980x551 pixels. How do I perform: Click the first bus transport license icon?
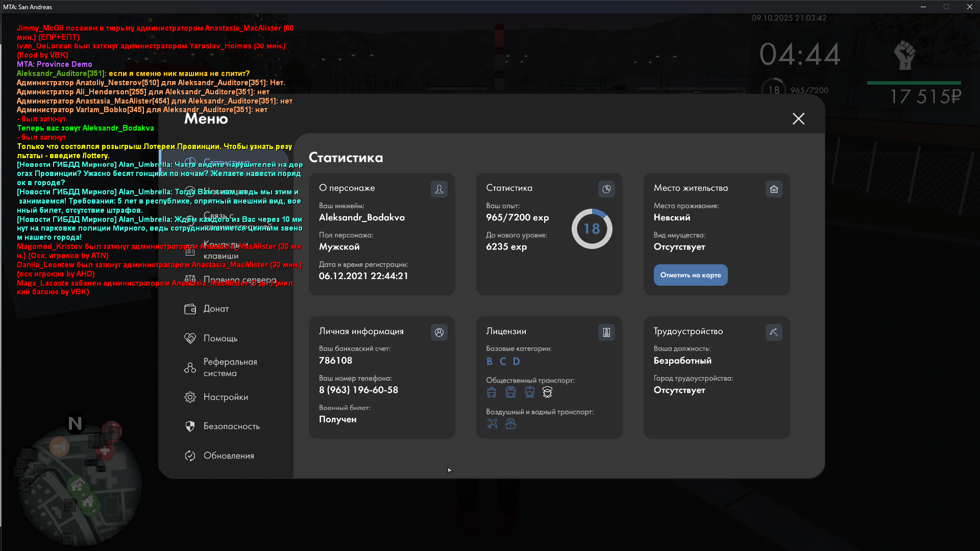tap(492, 392)
